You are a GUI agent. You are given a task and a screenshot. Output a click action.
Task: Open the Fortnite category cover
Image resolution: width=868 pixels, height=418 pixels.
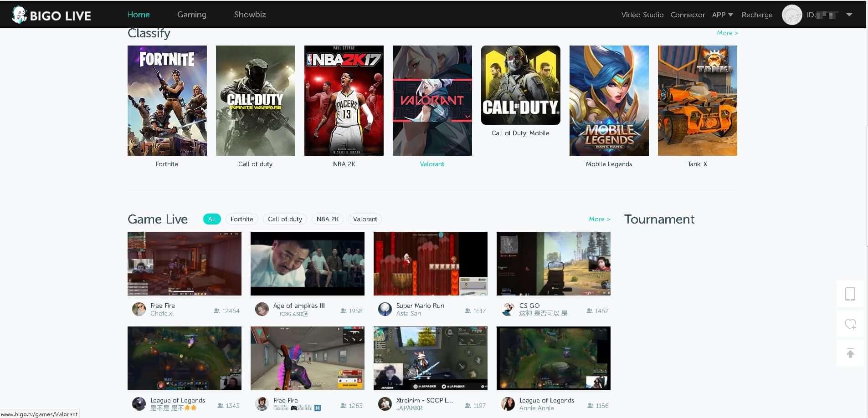[x=167, y=101]
